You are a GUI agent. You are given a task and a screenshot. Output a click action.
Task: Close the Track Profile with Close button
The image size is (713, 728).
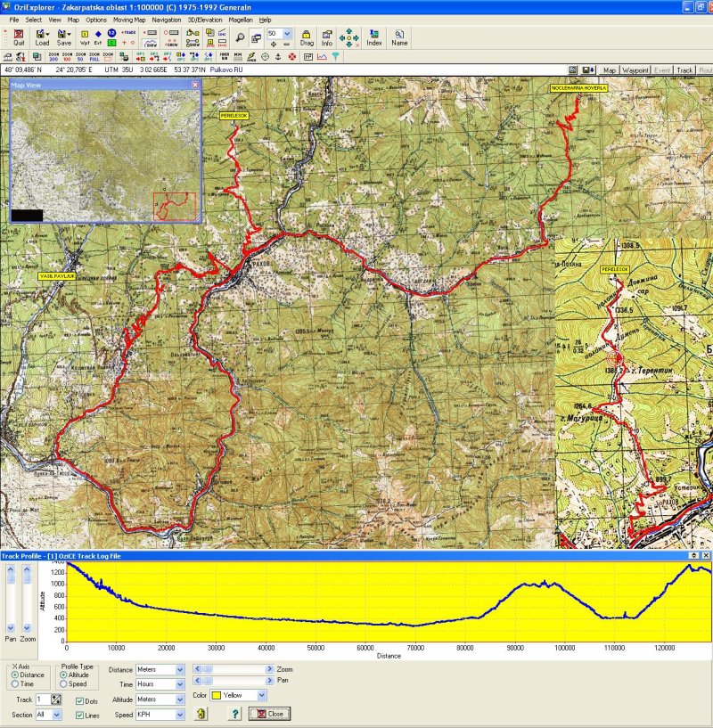click(269, 714)
